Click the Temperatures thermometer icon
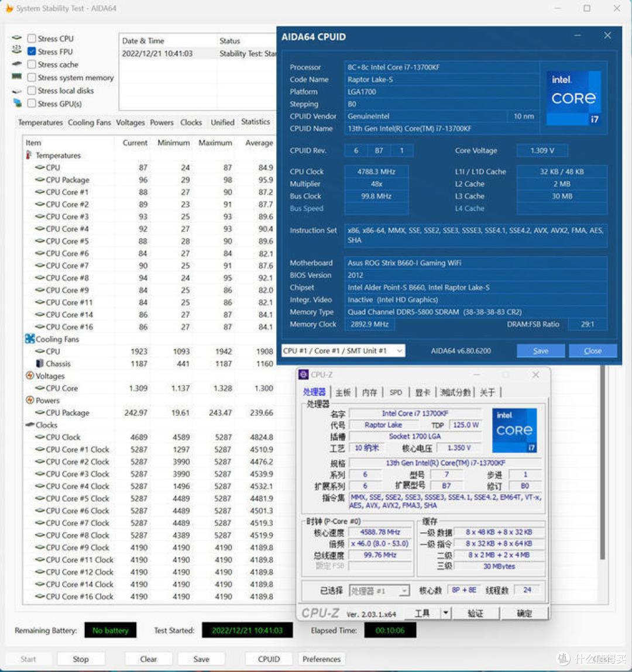Image resolution: width=632 pixels, height=672 pixels. pyautogui.click(x=29, y=155)
